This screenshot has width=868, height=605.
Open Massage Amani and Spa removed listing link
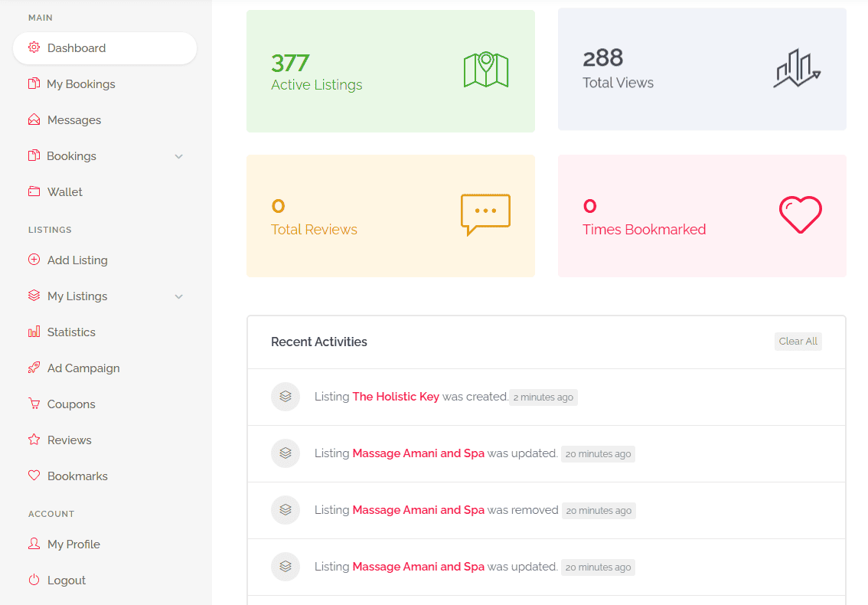(x=419, y=510)
